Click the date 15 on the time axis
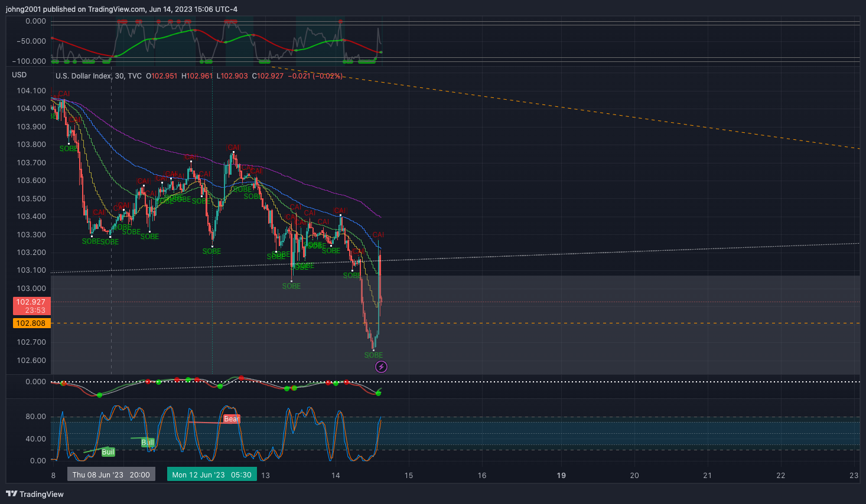Viewport: 866px width, 504px height. click(409, 476)
